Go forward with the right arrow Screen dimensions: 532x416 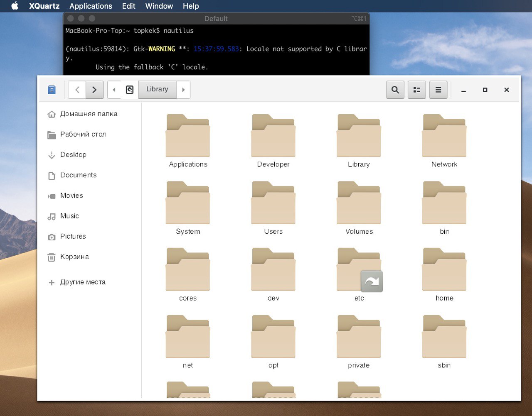click(95, 90)
